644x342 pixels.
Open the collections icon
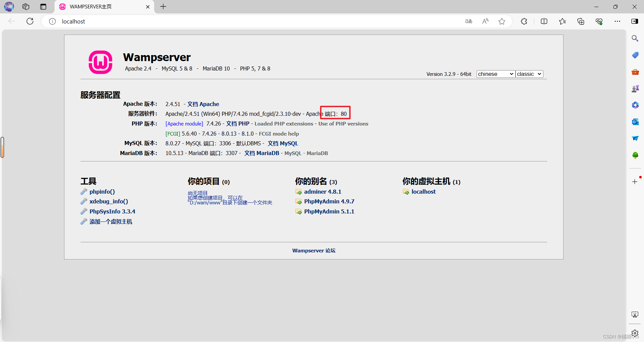tap(581, 21)
